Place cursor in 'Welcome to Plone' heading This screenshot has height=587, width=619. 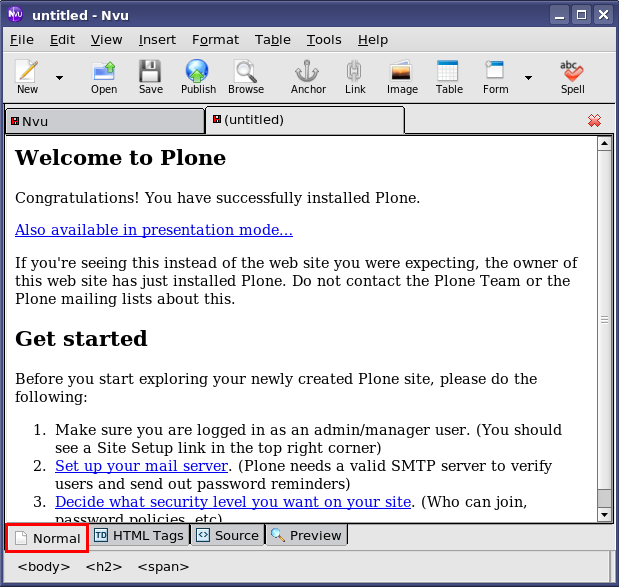(x=120, y=158)
